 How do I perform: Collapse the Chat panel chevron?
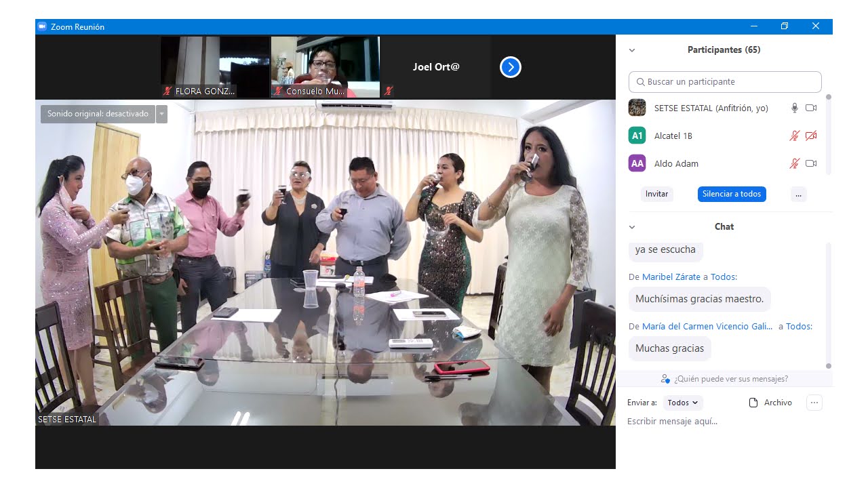[x=632, y=227]
